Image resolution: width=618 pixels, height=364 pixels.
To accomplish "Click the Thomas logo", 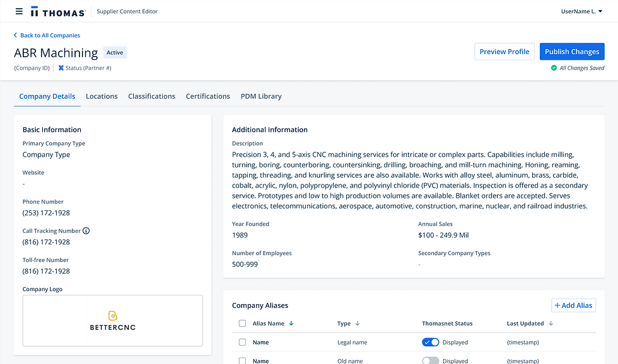I will click(57, 11).
